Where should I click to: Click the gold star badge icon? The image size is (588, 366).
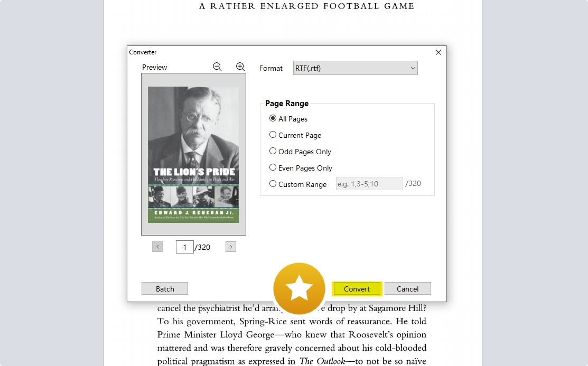299,288
